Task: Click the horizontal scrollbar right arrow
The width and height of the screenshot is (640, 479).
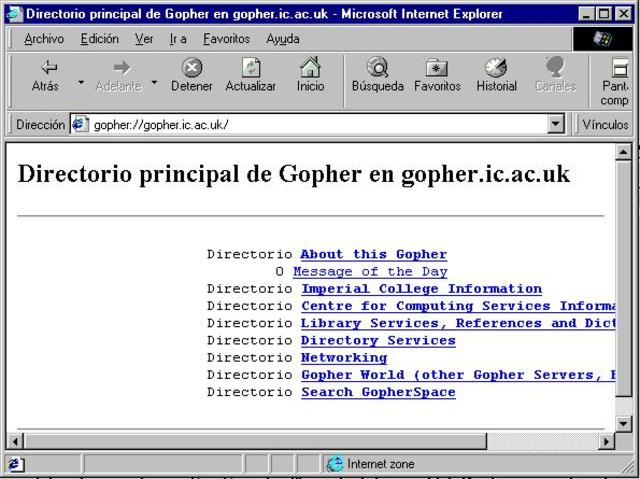Action: [x=607, y=441]
